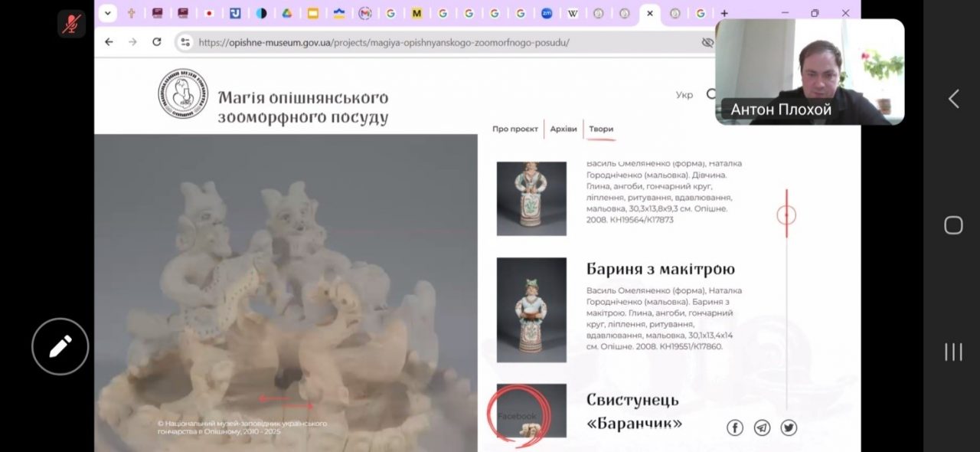The width and height of the screenshot is (980, 452).
Task: Switch to the half-circle contrast favicon tab
Action: [x=261, y=13]
